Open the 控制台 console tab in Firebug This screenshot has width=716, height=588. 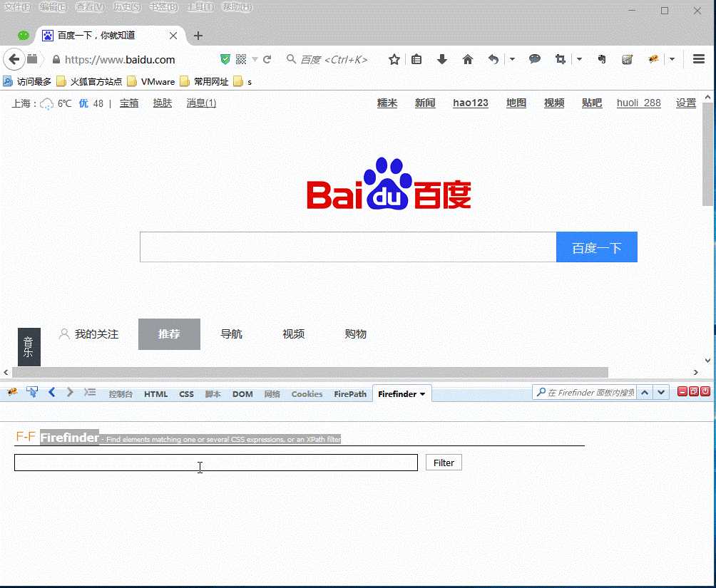(121, 394)
